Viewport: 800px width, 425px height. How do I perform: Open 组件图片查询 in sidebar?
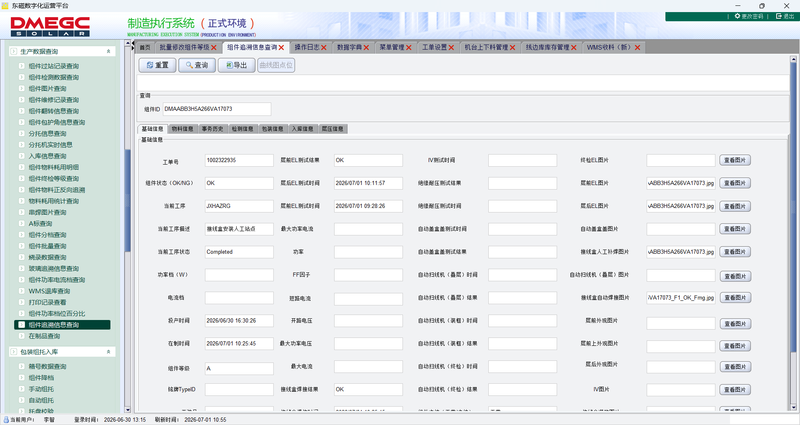pos(47,89)
